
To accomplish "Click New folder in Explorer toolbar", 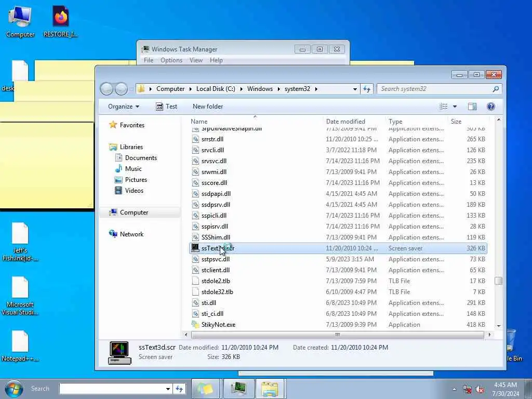I will (208, 107).
